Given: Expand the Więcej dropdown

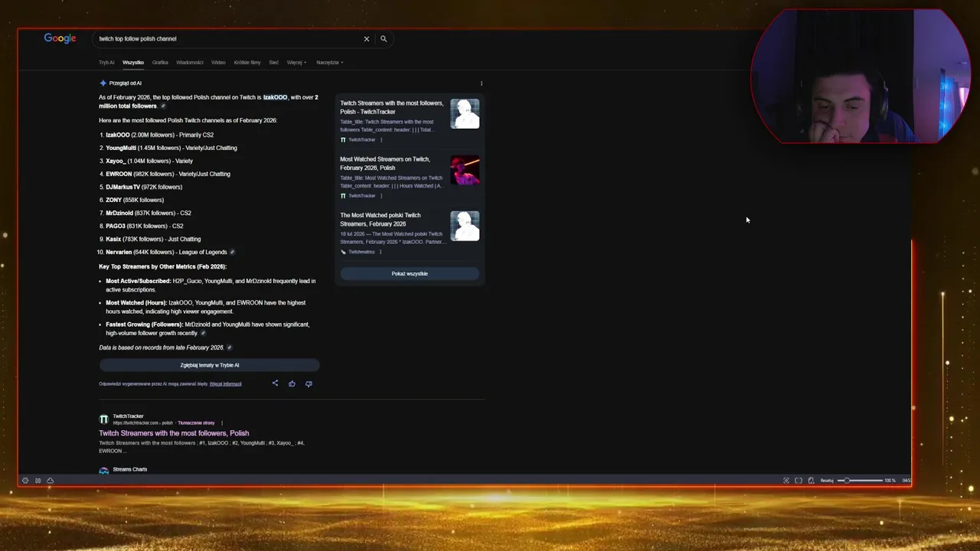Looking at the screenshot, I should (x=296, y=63).
